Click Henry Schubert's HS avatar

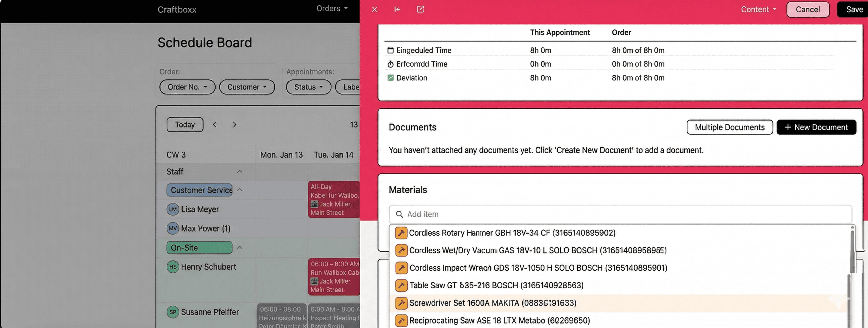[172, 267]
